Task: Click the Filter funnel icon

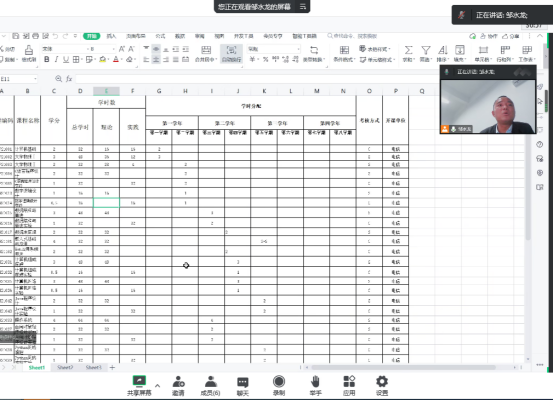Action: [x=426, y=50]
